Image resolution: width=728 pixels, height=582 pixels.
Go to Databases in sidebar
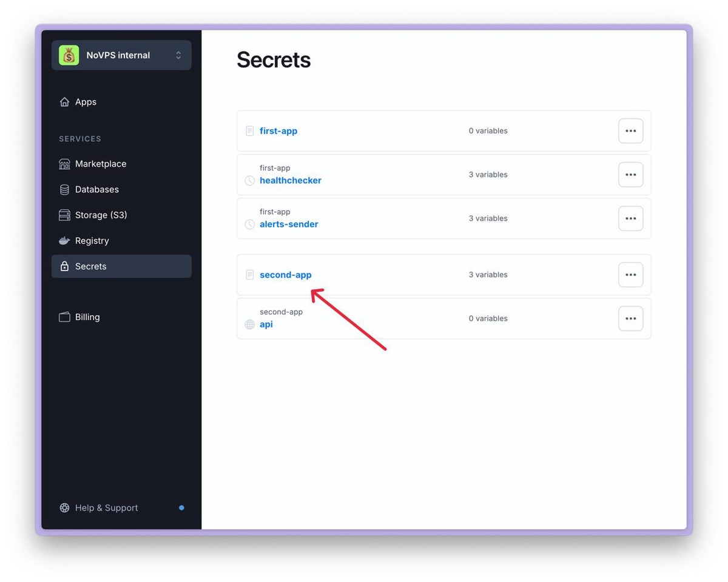click(97, 190)
